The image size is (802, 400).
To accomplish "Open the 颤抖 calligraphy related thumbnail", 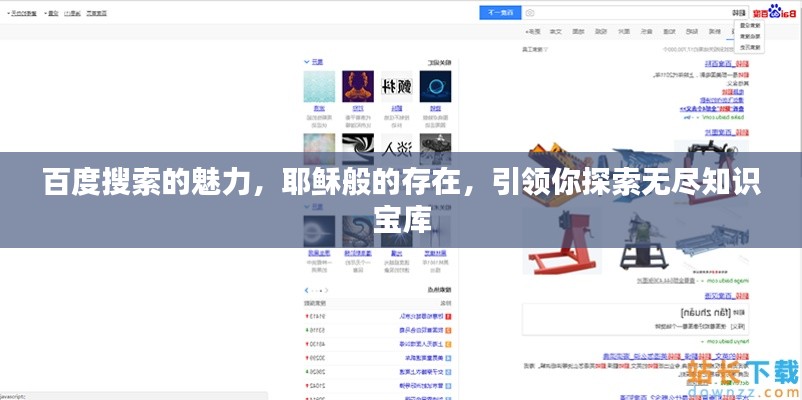I will pos(397,86).
